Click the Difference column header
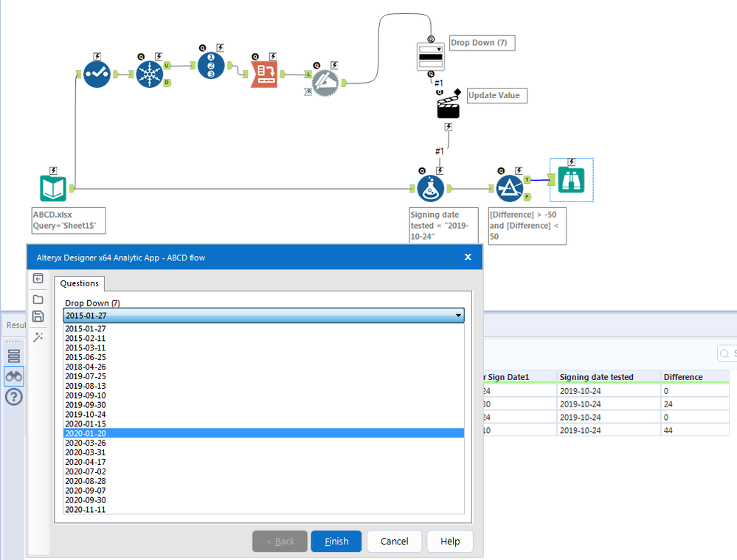The width and height of the screenshot is (737, 560). 695,376
